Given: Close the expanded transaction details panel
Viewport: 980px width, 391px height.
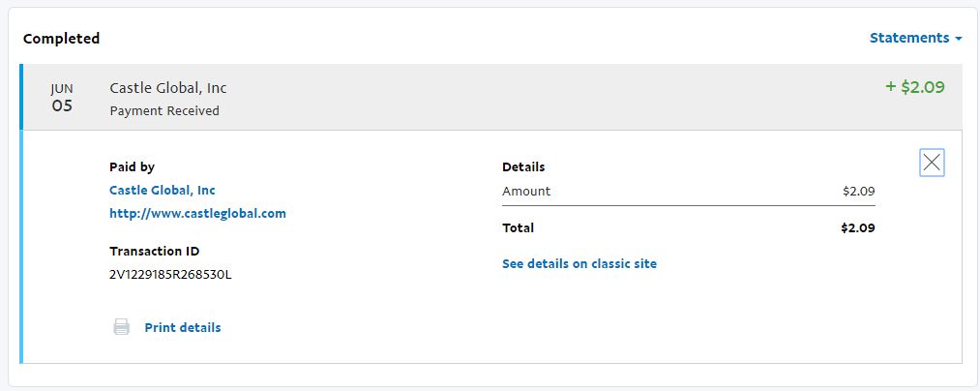Looking at the screenshot, I should coord(932,163).
